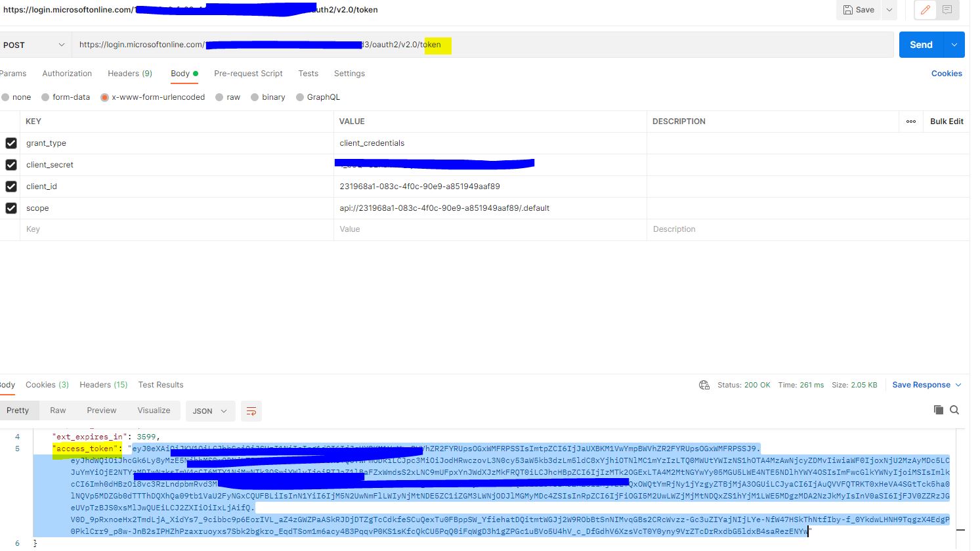The image size is (980, 551).
Task: Select the raw body type
Action: pos(228,97)
